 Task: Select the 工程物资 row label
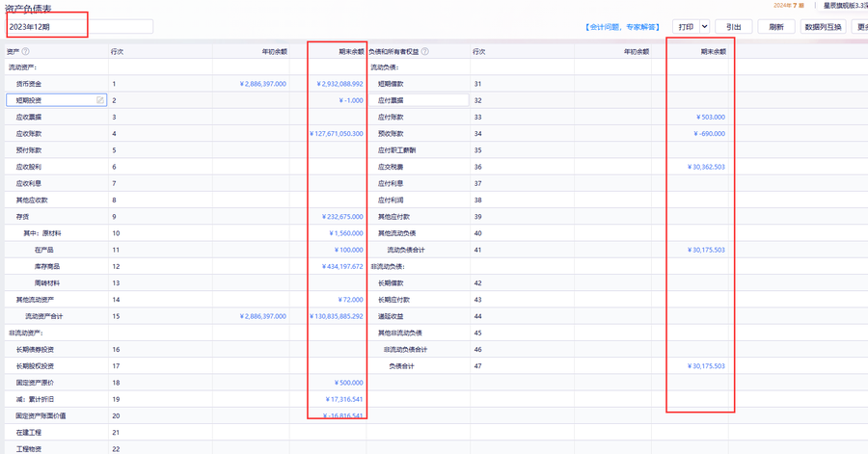tap(29, 449)
